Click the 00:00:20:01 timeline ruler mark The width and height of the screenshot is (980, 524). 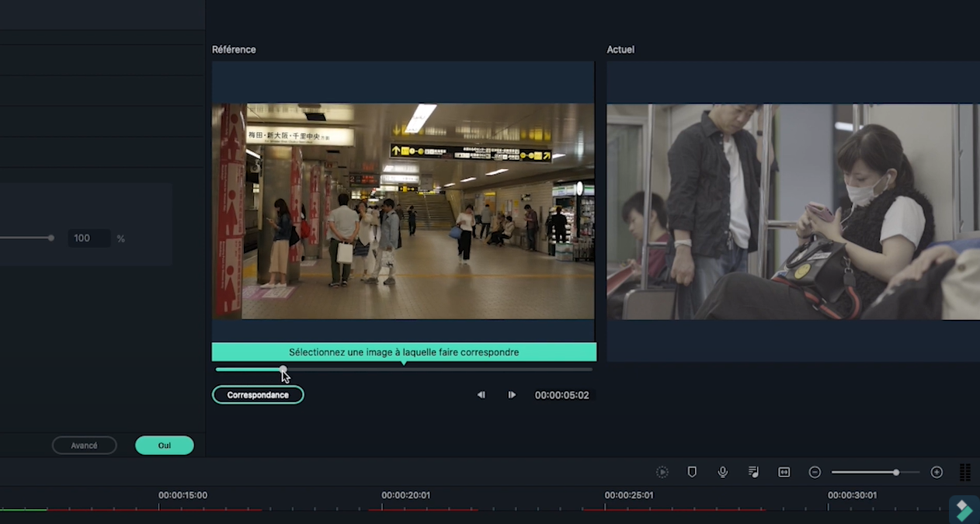point(405,495)
